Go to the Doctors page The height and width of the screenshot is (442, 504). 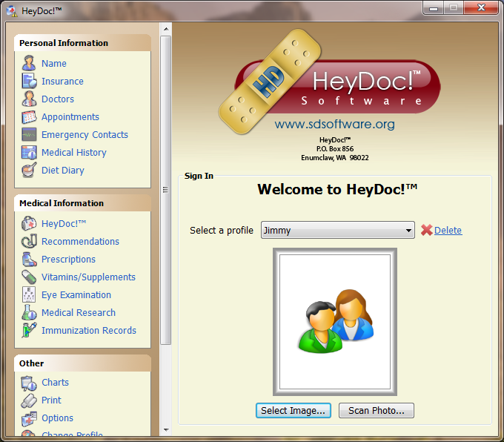pos(58,99)
